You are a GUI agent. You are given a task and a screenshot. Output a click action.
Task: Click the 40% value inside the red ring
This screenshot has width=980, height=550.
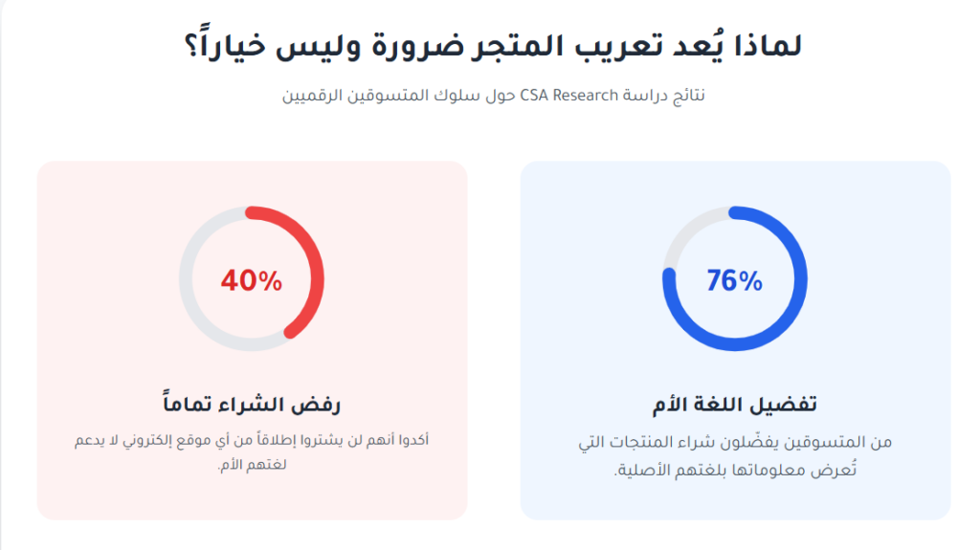tap(252, 280)
